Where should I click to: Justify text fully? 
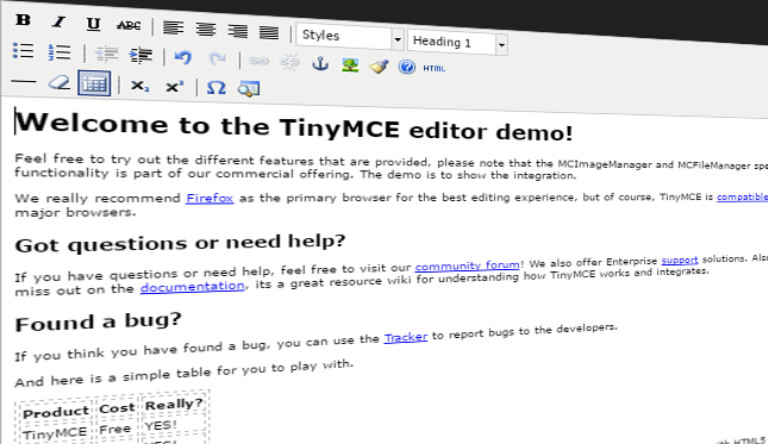(x=269, y=32)
